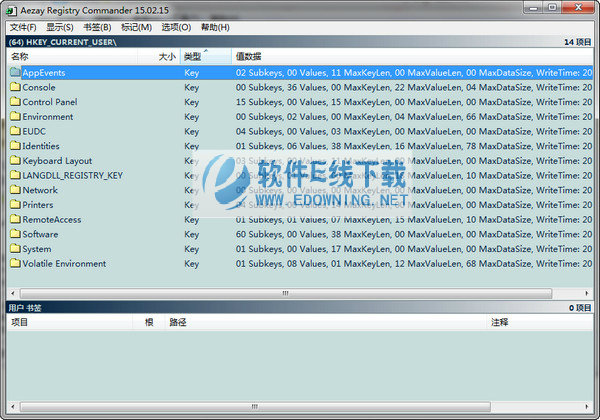The width and height of the screenshot is (600, 420).
Task: Select the Control Panel folder icon
Action: pos(14,102)
